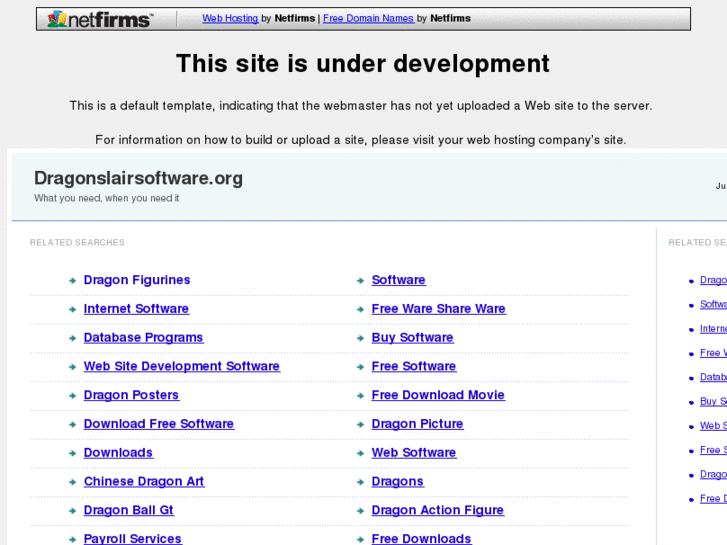This screenshot has width=727, height=545.
Task: Open the Dragon Posters search link
Action: click(x=131, y=395)
